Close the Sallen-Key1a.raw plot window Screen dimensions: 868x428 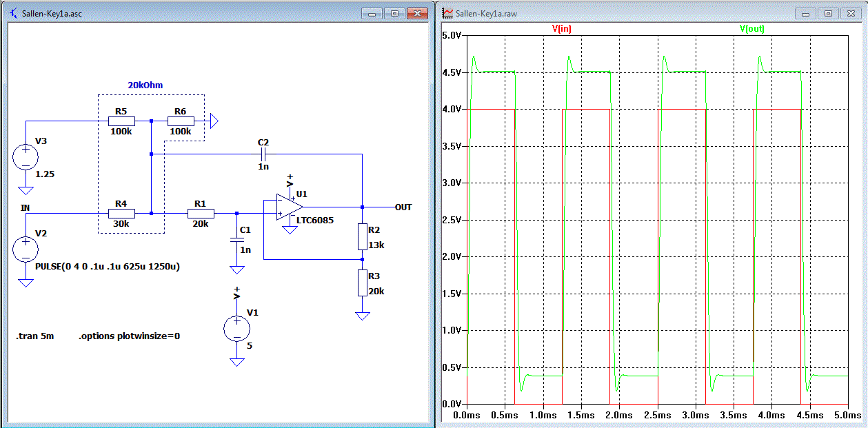click(851, 14)
